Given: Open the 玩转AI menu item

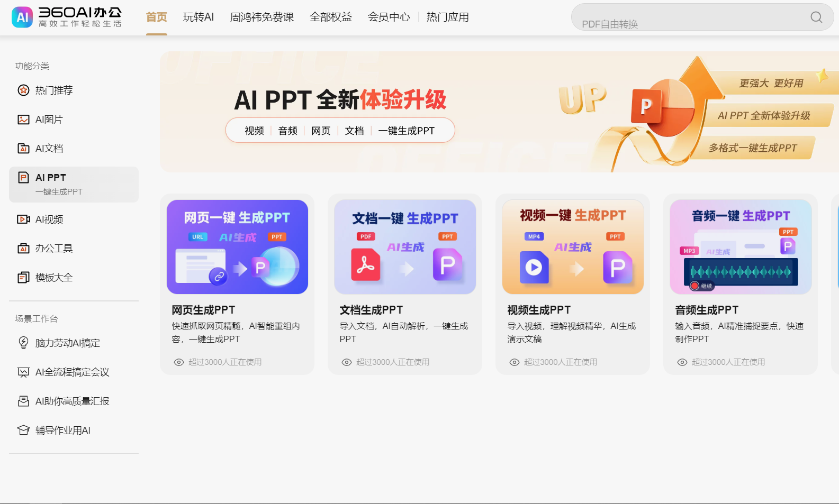Looking at the screenshot, I should click(199, 17).
